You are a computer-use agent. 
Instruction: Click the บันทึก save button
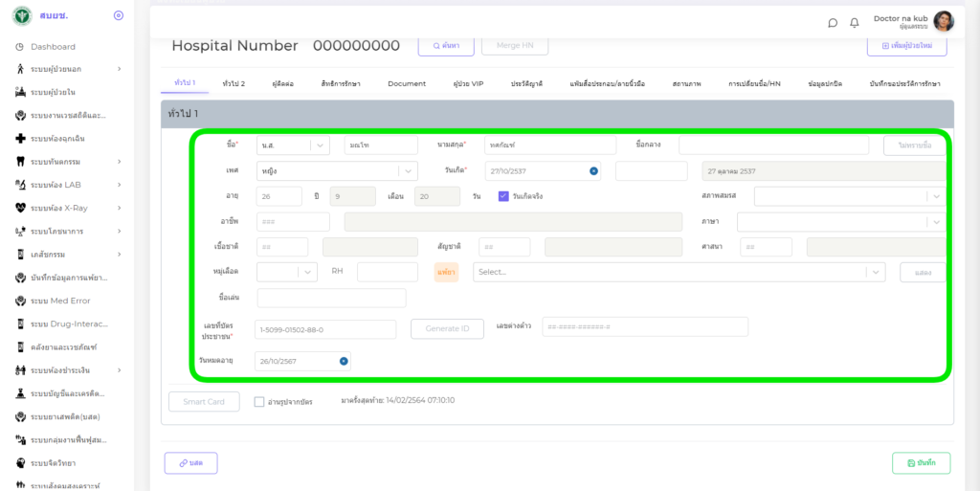coord(921,463)
